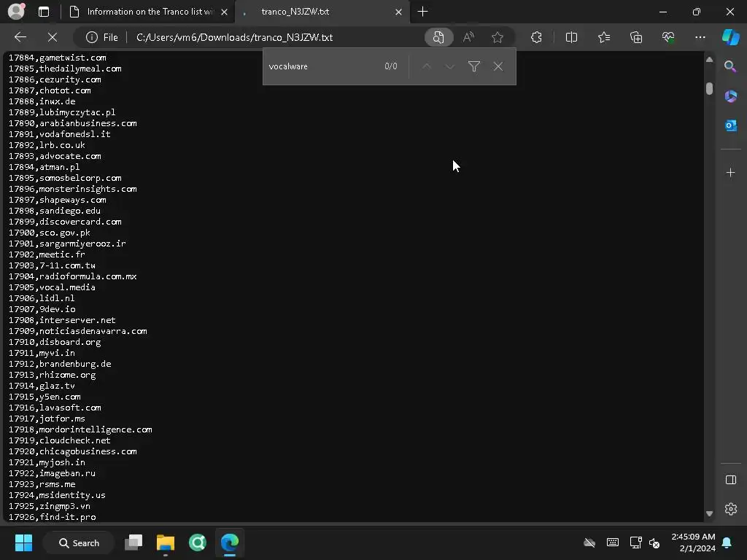
Task: Open a new tab with the plus button
Action: [422, 12]
